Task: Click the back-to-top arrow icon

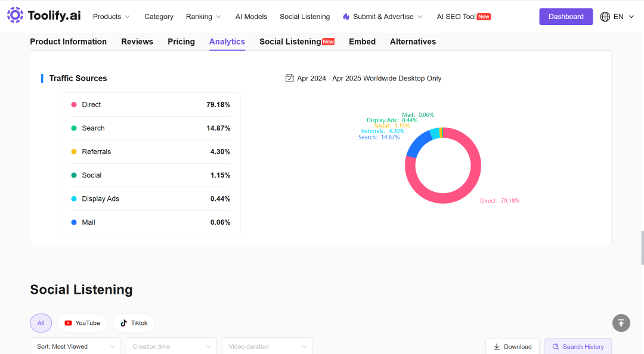Action: point(621,323)
